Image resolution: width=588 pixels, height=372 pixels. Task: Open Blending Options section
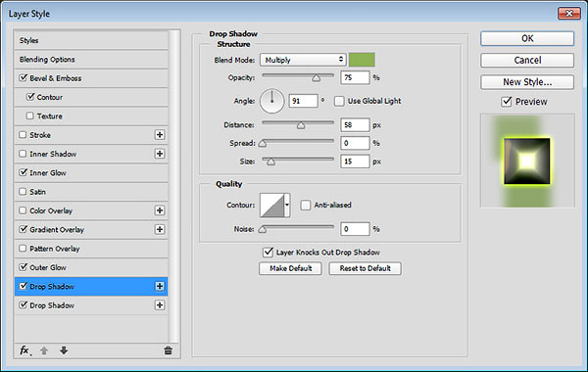(x=91, y=59)
